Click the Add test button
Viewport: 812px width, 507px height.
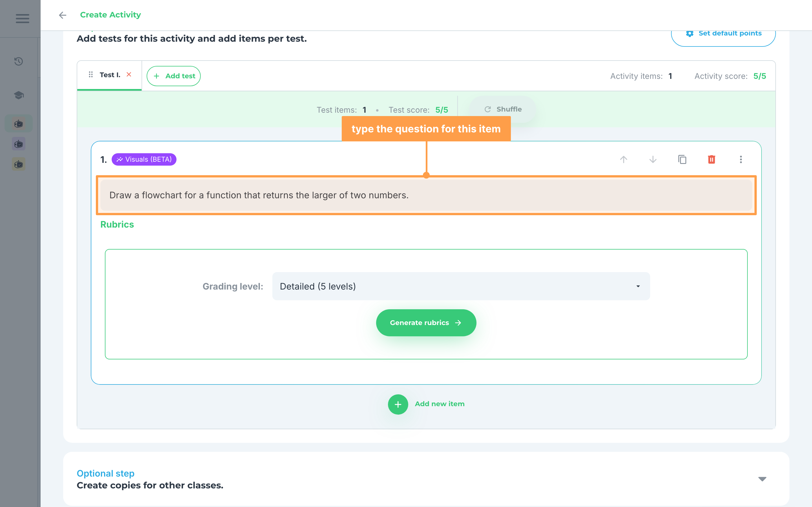[173, 76]
